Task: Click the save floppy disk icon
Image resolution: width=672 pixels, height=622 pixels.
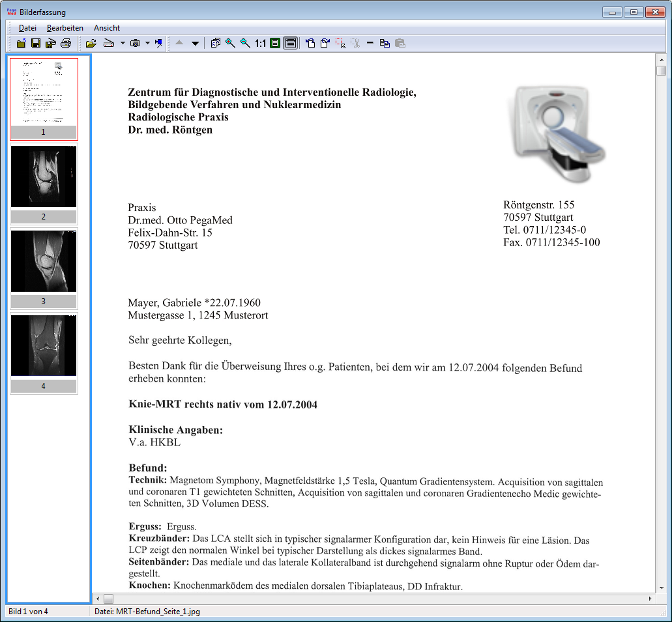Action: pyautogui.click(x=36, y=44)
